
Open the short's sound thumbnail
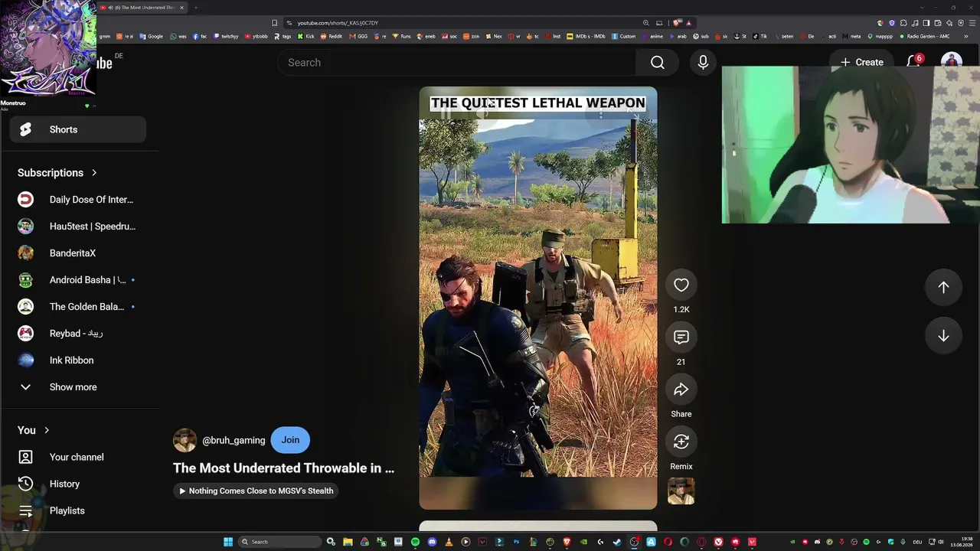681,491
